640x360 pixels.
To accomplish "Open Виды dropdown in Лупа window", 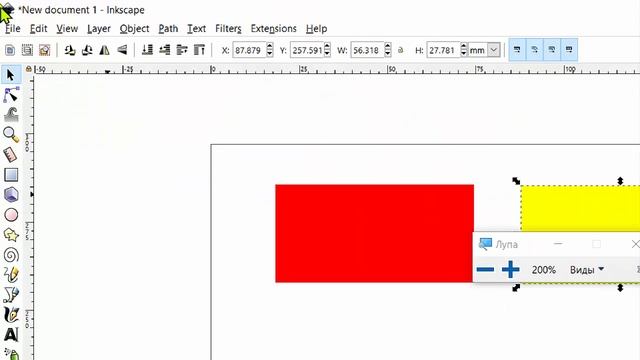I will coord(587,270).
